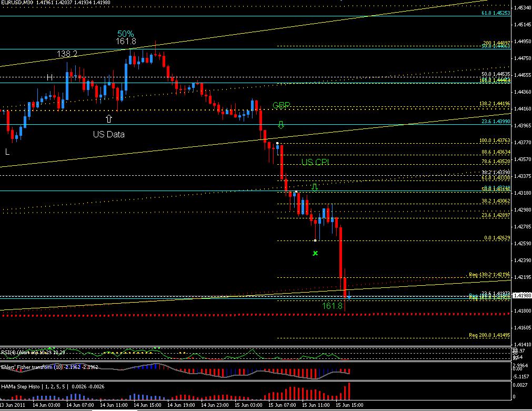This screenshot has height=411, width=532.
Task: Click the white '138.2' annotation
Action: click(67, 54)
